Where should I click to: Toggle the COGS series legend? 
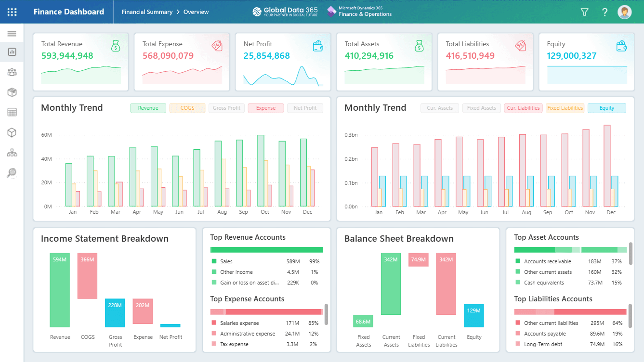click(187, 108)
